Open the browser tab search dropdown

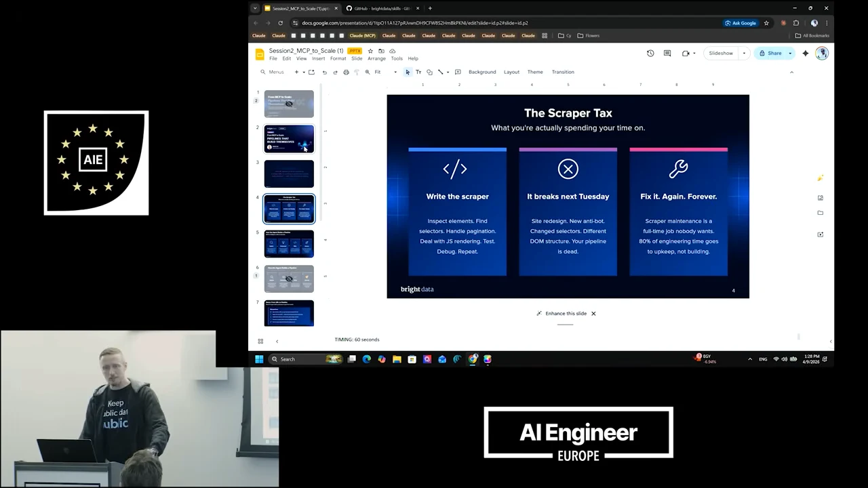click(255, 8)
